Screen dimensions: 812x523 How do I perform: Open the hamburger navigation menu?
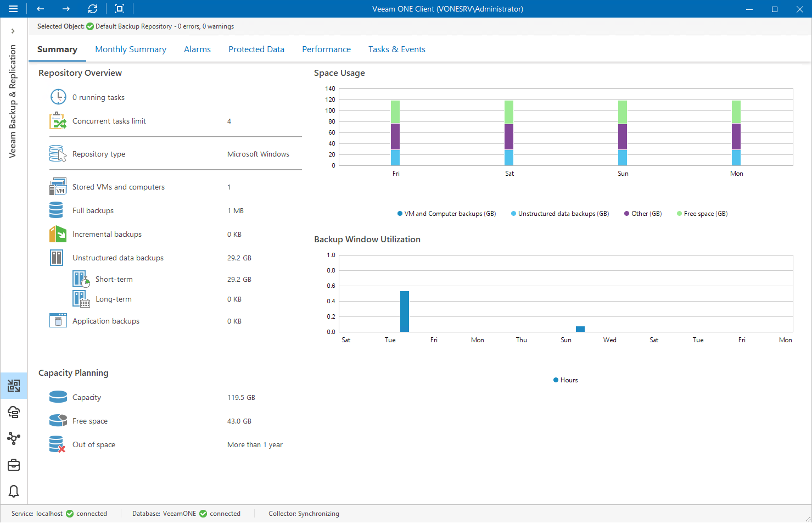coord(13,9)
